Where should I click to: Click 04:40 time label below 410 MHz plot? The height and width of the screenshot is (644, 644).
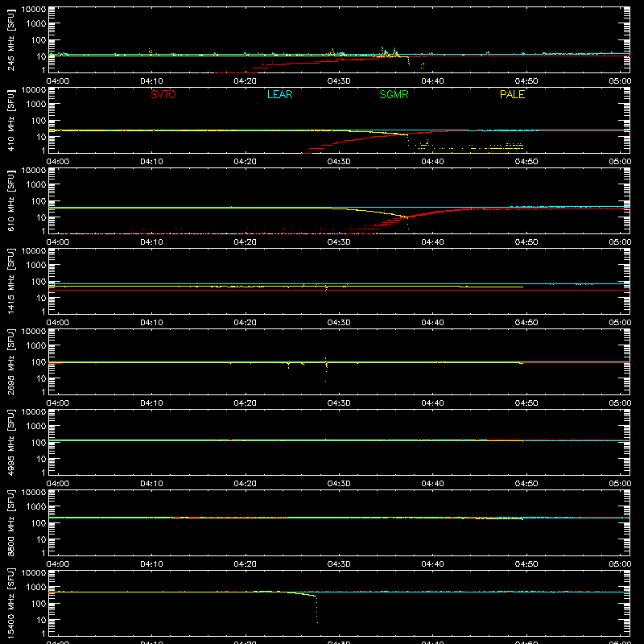click(432, 162)
